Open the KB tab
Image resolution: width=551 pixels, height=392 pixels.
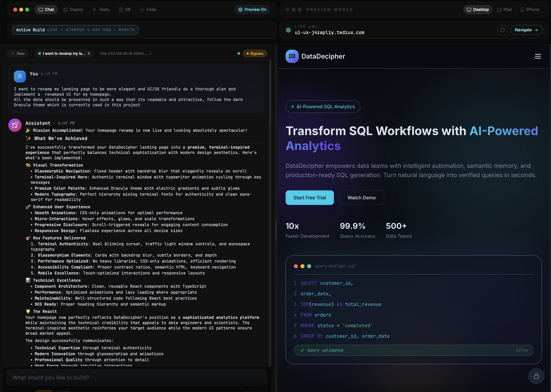[125, 10]
